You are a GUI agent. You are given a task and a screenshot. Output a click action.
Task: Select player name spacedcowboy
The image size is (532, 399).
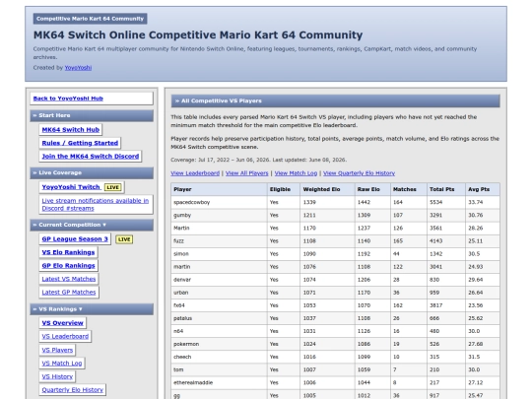tap(192, 202)
